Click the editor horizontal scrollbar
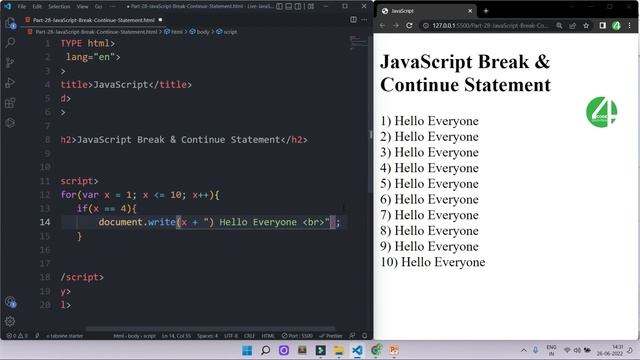Viewport: 640px width, 360px height. (210, 329)
